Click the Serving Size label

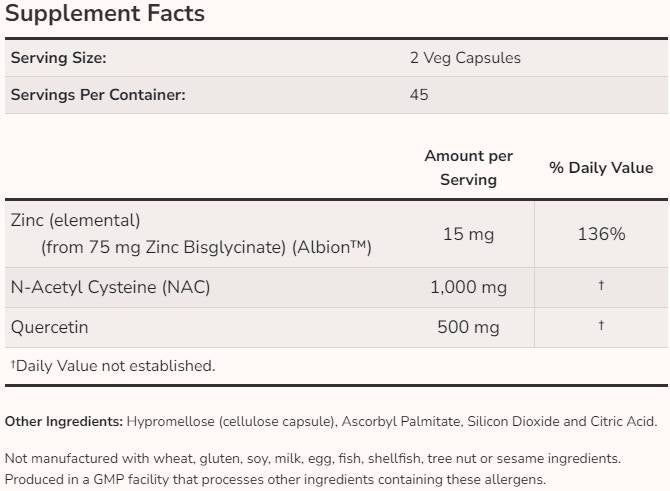[x=58, y=58]
